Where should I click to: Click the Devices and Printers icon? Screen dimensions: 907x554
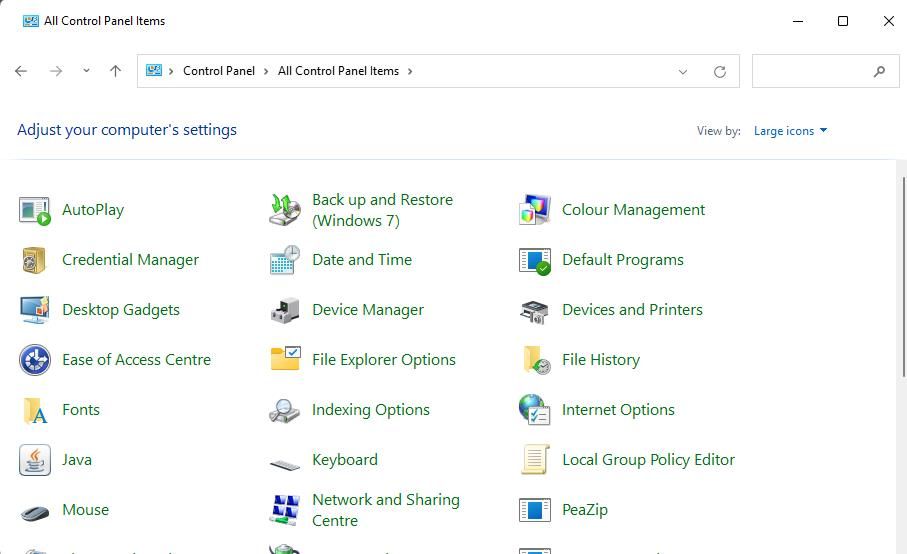pos(535,310)
